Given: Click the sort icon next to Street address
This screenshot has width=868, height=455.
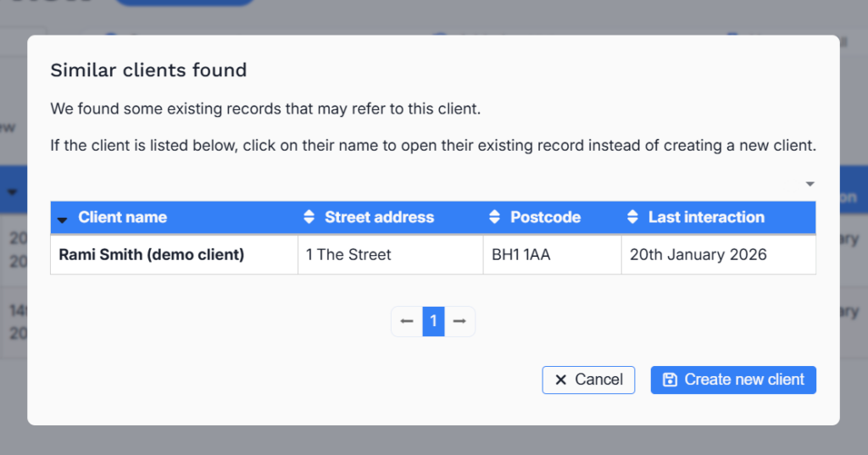Looking at the screenshot, I should click(x=309, y=218).
